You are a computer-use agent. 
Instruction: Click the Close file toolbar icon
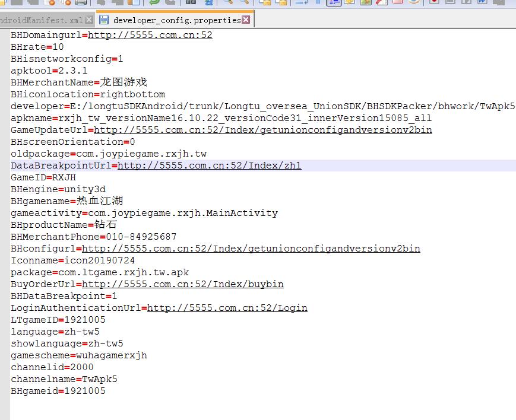(49, 2)
